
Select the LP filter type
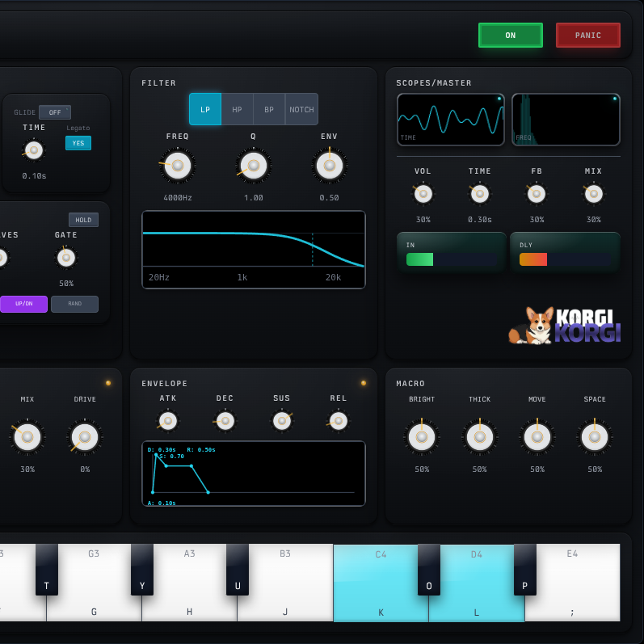[205, 109]
